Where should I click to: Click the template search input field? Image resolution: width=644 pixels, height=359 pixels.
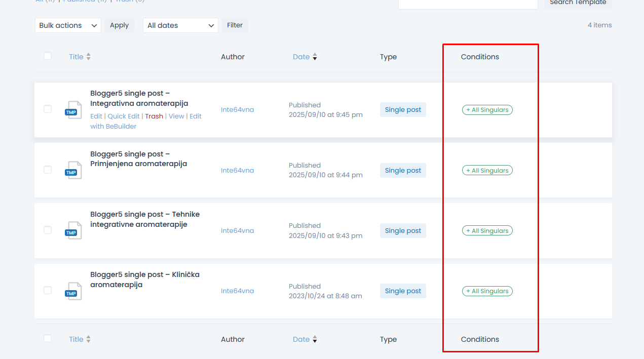(468, 3)
